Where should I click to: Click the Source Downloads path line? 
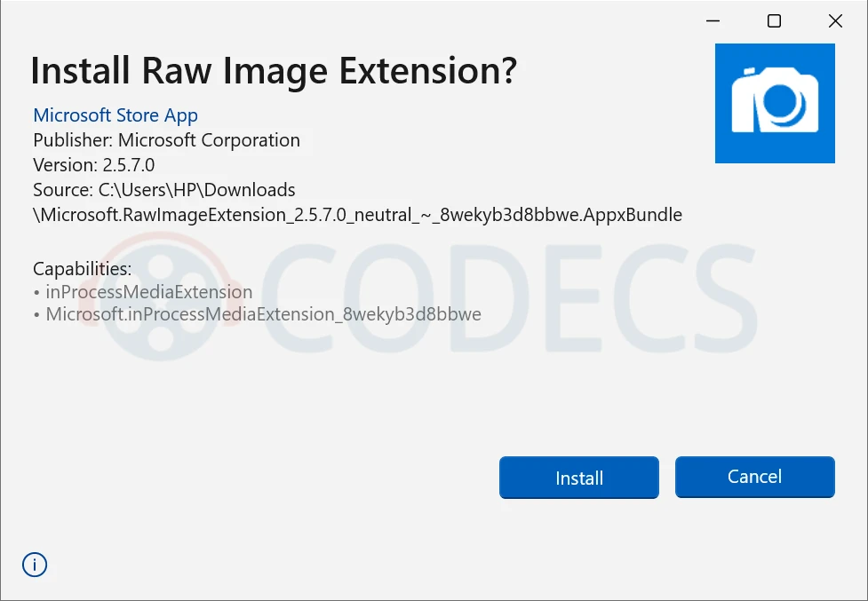click(x=164, y=190)
